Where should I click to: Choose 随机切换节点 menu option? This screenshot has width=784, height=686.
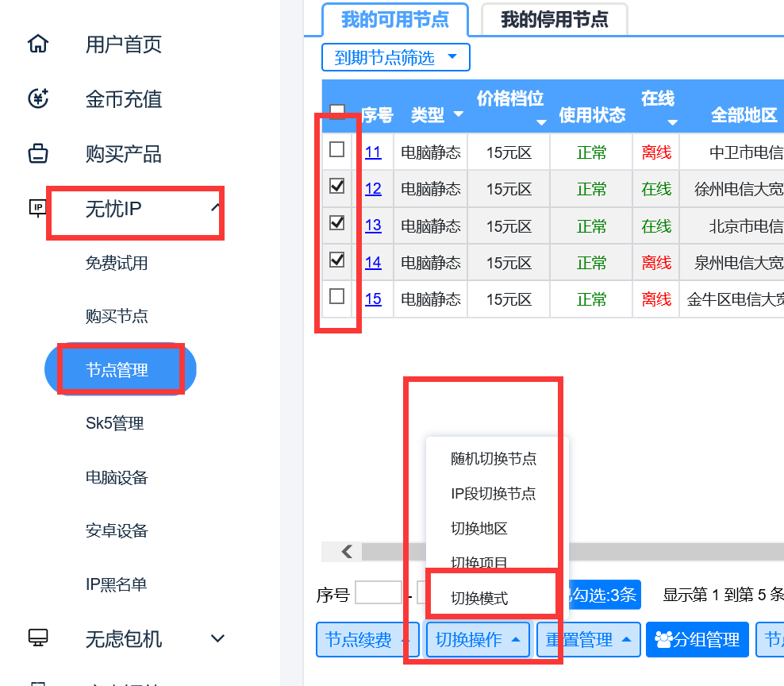(x=493, y=459)
